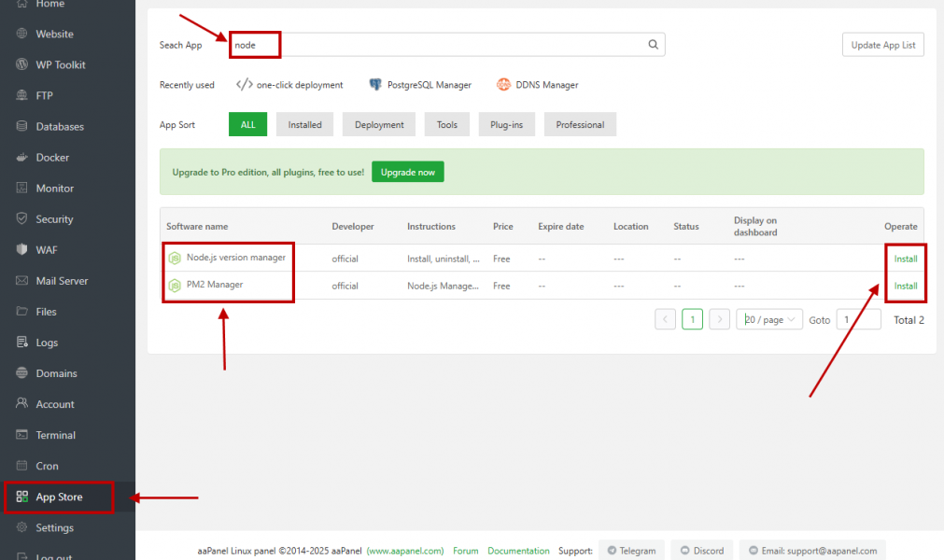Screen dimensions: 944x560
Task: Click the Website globe icon in sidebar
Action: click(x=21, y=34)
